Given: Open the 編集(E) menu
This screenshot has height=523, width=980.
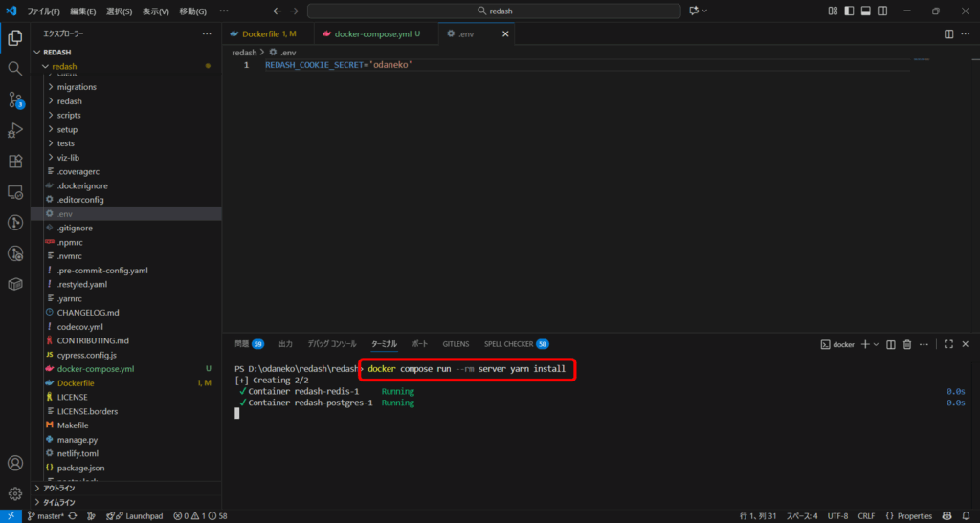Looking at the screenshot, I should click(x=82, y=11).
